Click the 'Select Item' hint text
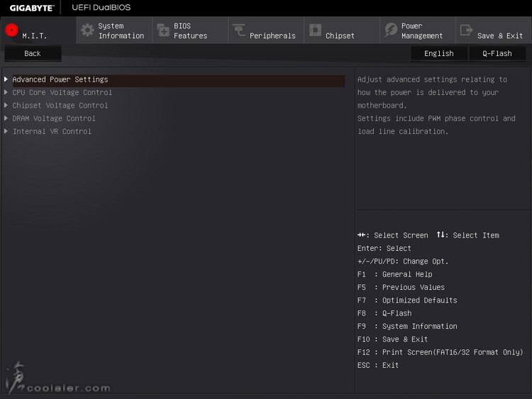 point(476,235)
